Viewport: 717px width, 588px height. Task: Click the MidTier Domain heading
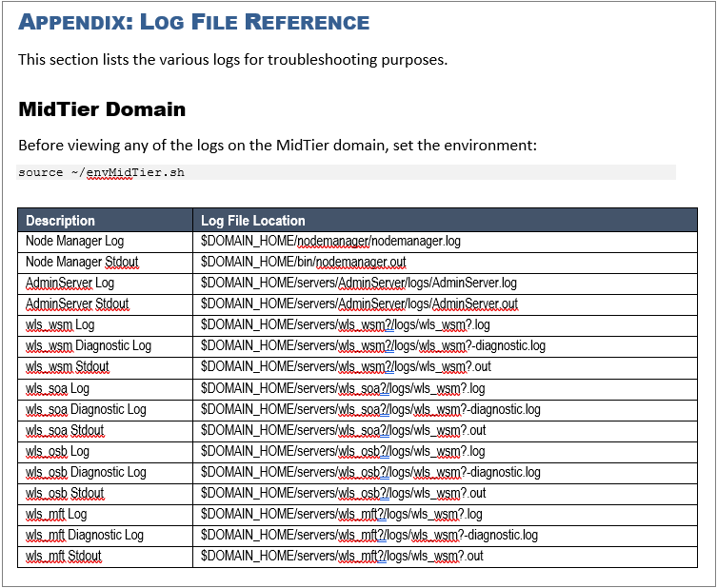pyautogui.click(x=102, y=109)
